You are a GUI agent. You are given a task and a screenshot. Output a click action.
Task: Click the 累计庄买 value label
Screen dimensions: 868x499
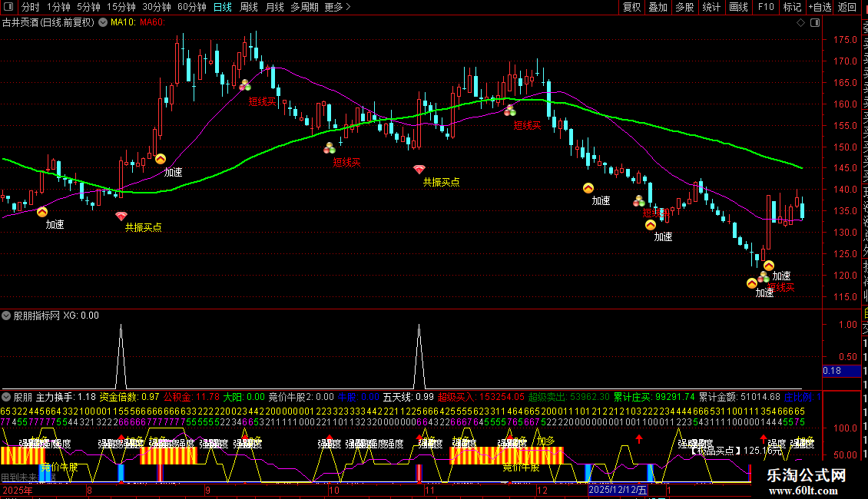coord(654,397)
